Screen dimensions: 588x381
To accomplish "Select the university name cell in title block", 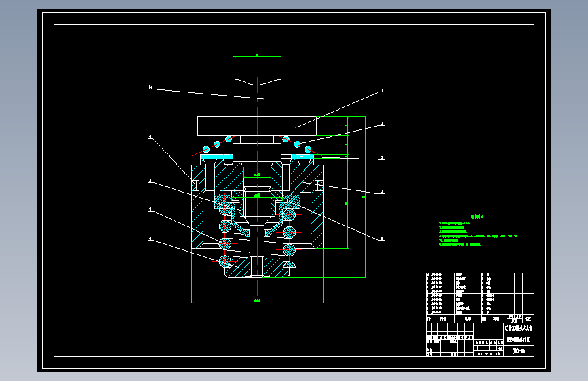I will pyautogui.click(x=519, y=328).
